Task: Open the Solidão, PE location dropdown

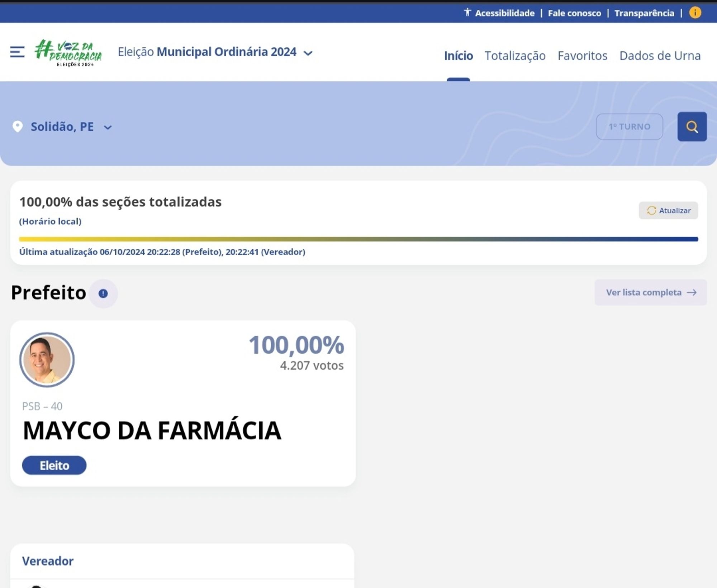Action: click(71, 127)
